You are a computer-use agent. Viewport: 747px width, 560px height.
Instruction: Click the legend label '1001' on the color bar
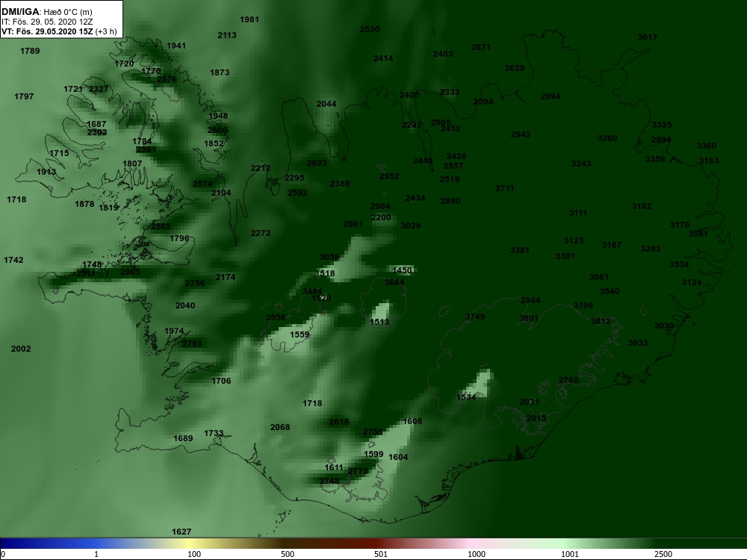570,554
